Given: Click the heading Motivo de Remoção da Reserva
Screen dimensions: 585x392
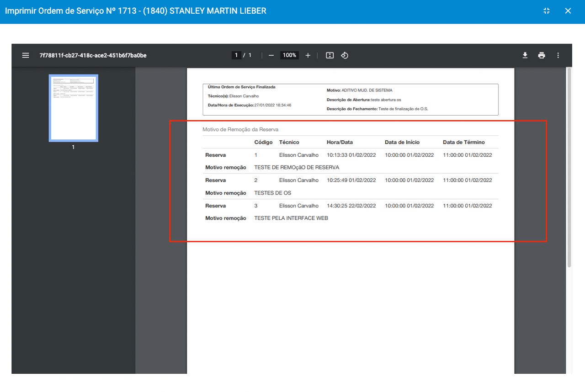Looking at the screenshot, I should [x=240, y=129].
